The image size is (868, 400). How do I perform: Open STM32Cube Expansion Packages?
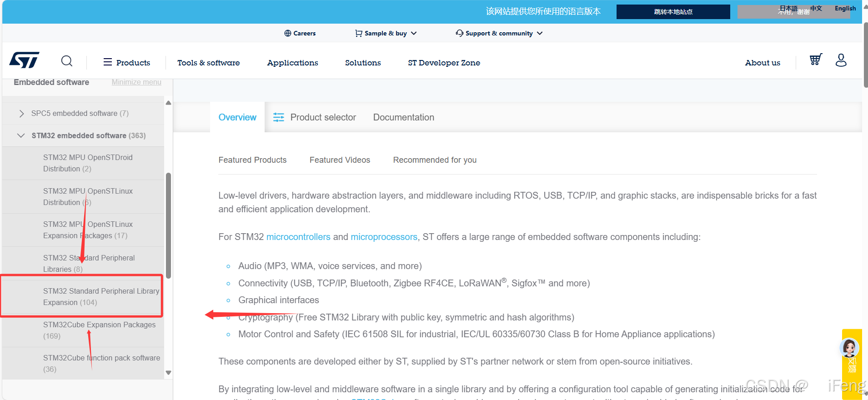tap(83, 330)
